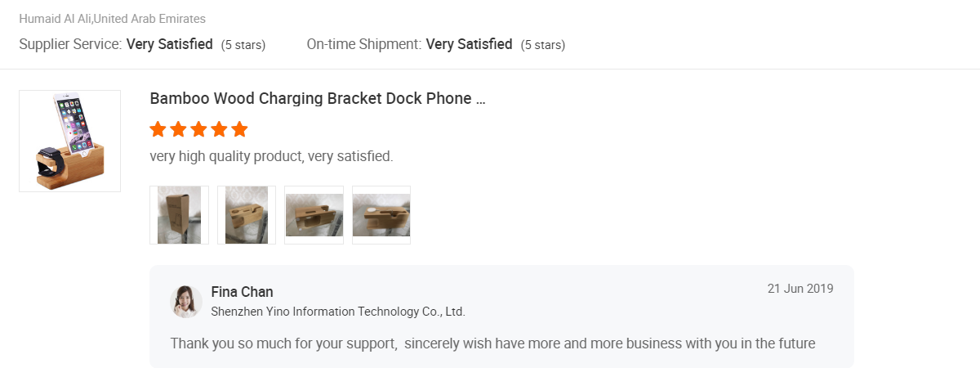View the third buyer review photo
Image resolution: width=980 pixels, height=368 pixels.
[x=314, y=215]
